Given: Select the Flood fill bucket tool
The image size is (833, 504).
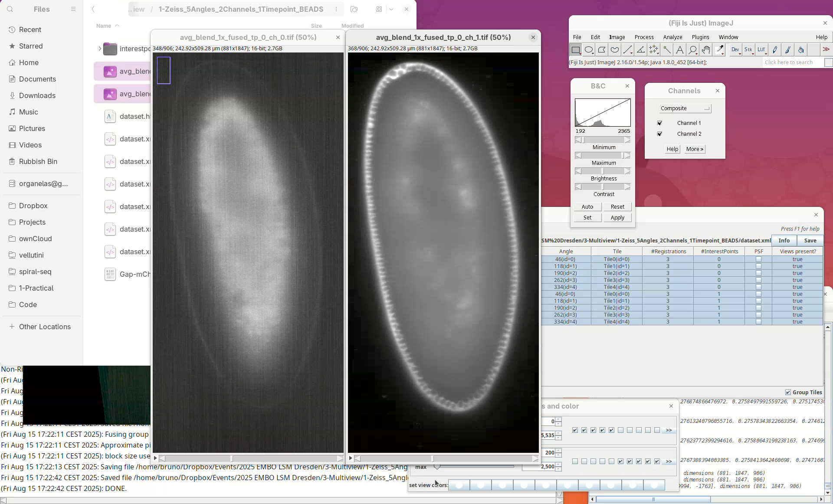Looking at the screenshot, I should [801, 50].
